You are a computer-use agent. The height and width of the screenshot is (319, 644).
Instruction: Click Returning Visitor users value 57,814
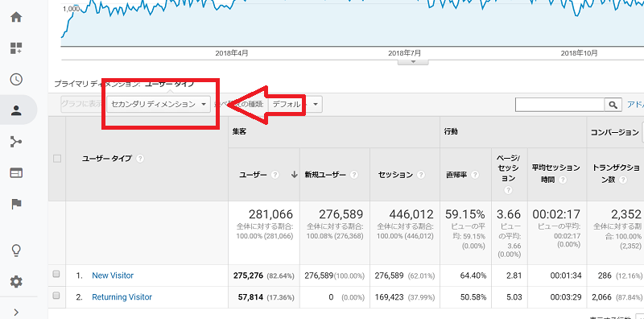pyautogui.click(x=250, y=296)
